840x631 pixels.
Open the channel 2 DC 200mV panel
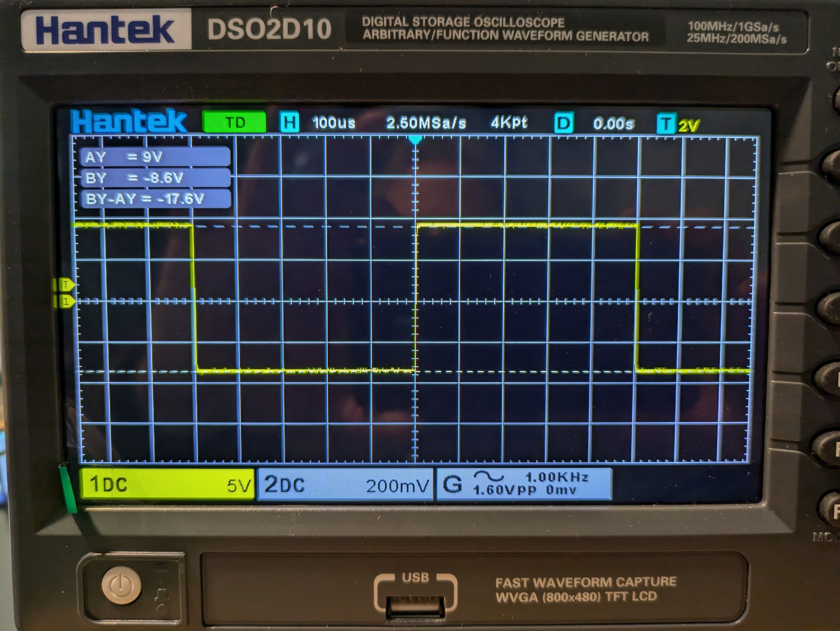click(x=345, y=485)
